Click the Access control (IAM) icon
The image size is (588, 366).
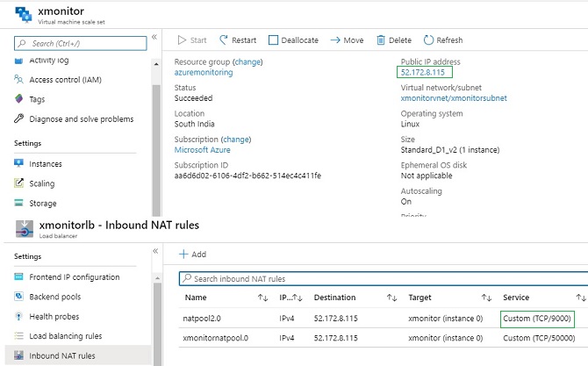point(18,80)
